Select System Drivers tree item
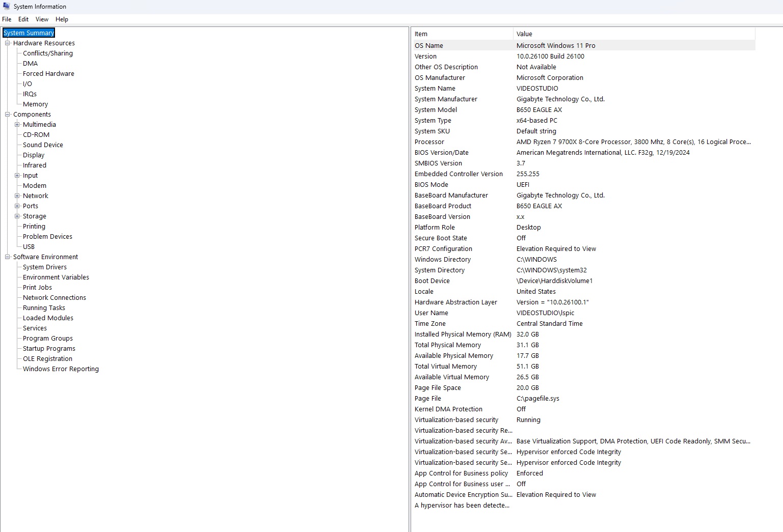 [45, 267]
